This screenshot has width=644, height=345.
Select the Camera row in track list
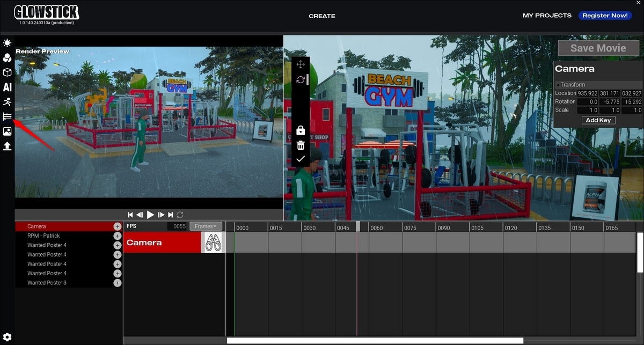coord(69,226)
